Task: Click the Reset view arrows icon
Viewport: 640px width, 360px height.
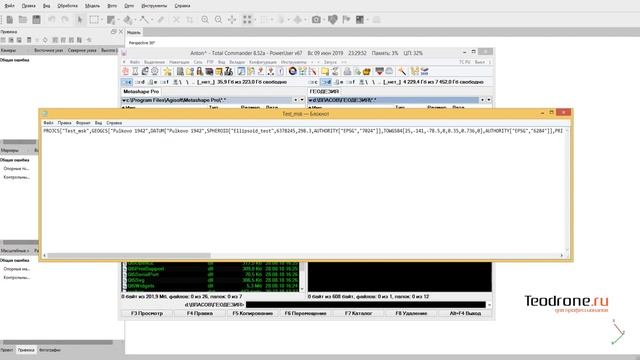Action: pos(232,20)
